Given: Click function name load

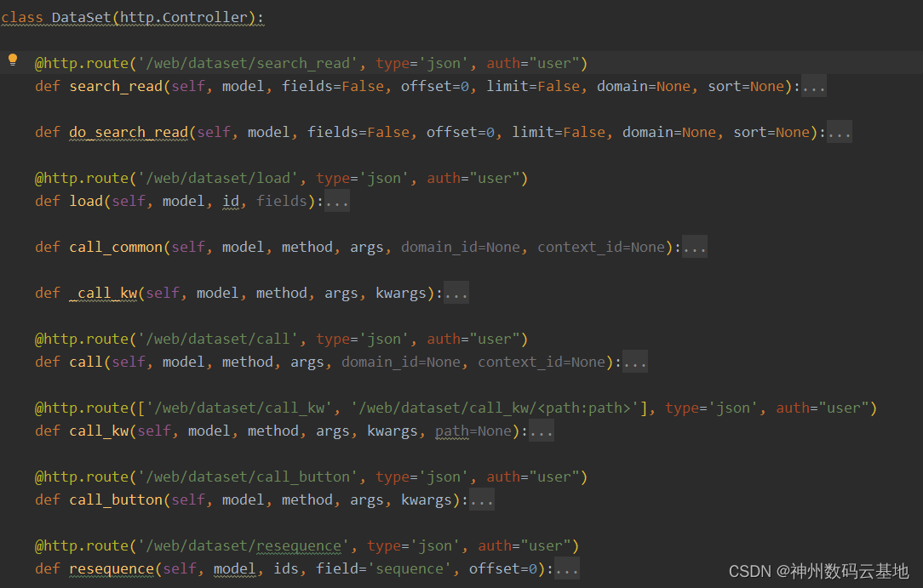Looking at the screenshot, I should coord(86,201).
